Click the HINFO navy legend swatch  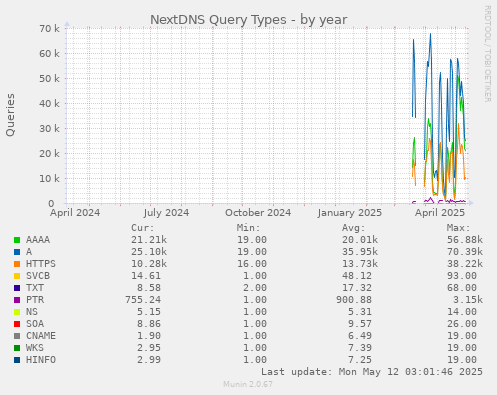tap(17, 360)
